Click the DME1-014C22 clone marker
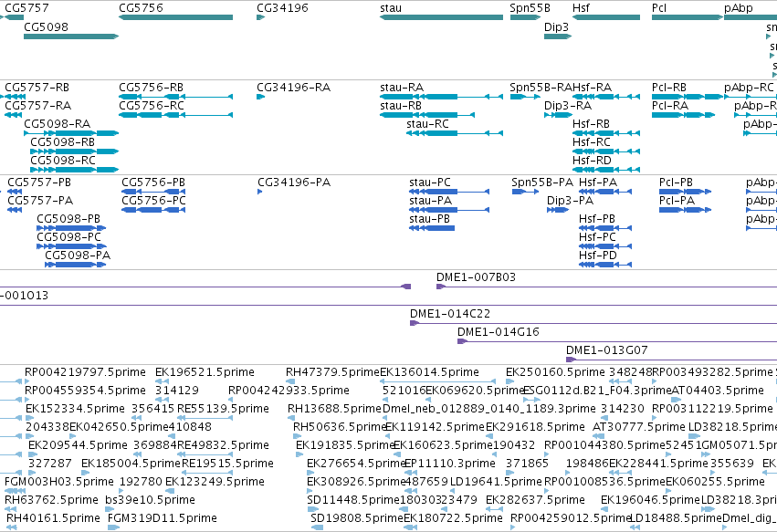Viewport: 777px width, 532px height. click(x=415, y=323)
